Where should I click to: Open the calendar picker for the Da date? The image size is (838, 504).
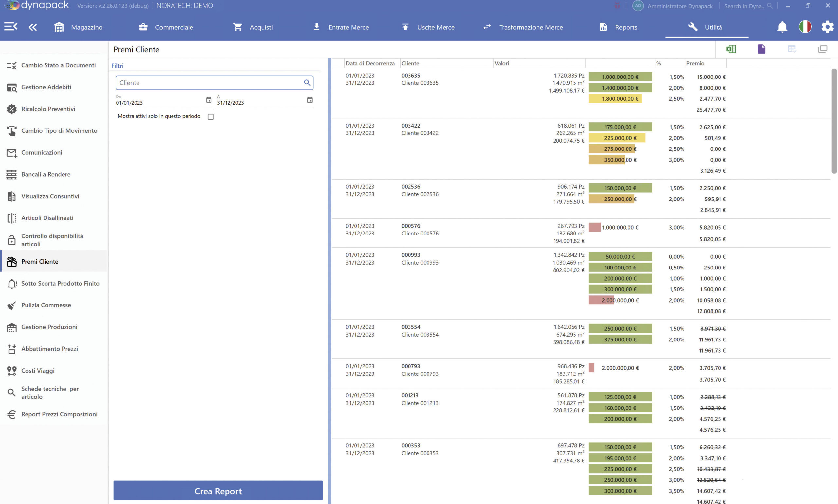(x=209, y=100)
